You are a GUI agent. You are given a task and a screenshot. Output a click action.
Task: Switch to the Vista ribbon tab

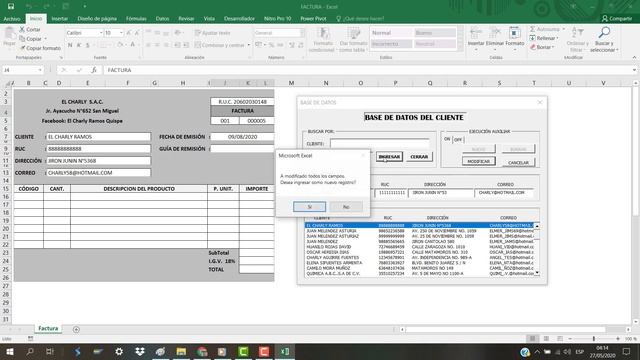coord(209,19)
